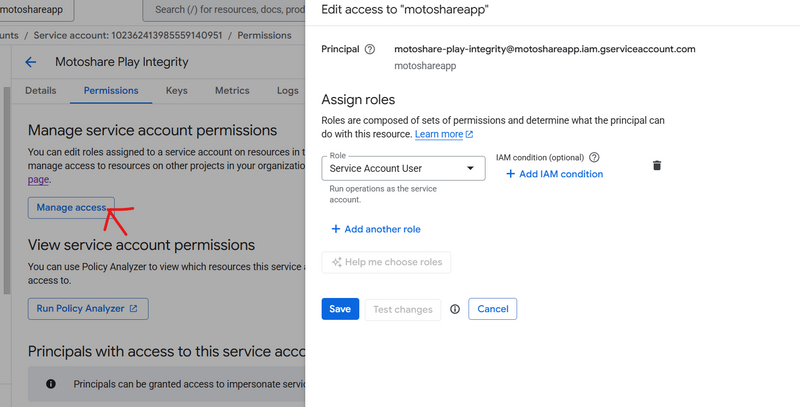Cancel editing access
Screen dimensions: 800x407
pos(492,309)
